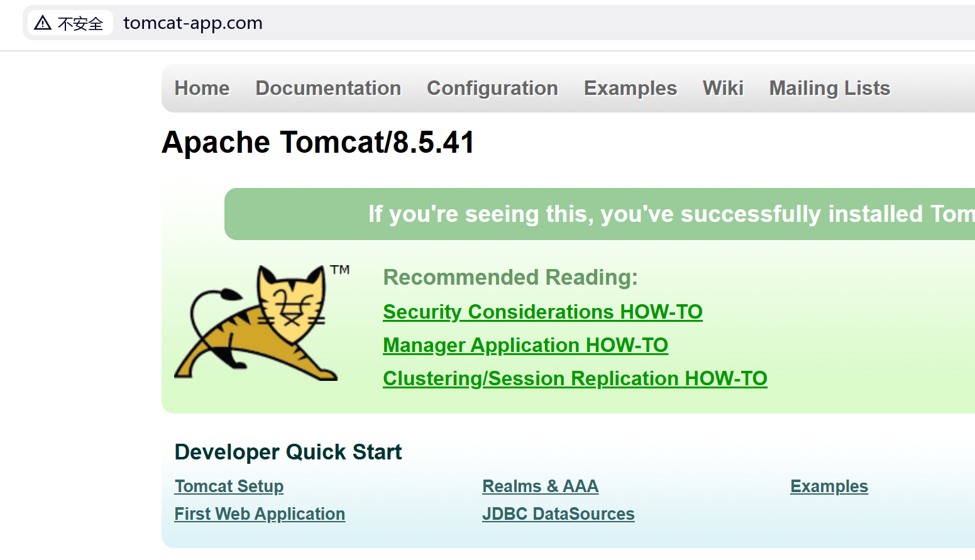Image resolution: width=975 pixels, height=560 pixels.
Task: Click the successfully installed Tomcat banner
Action: 600,214
